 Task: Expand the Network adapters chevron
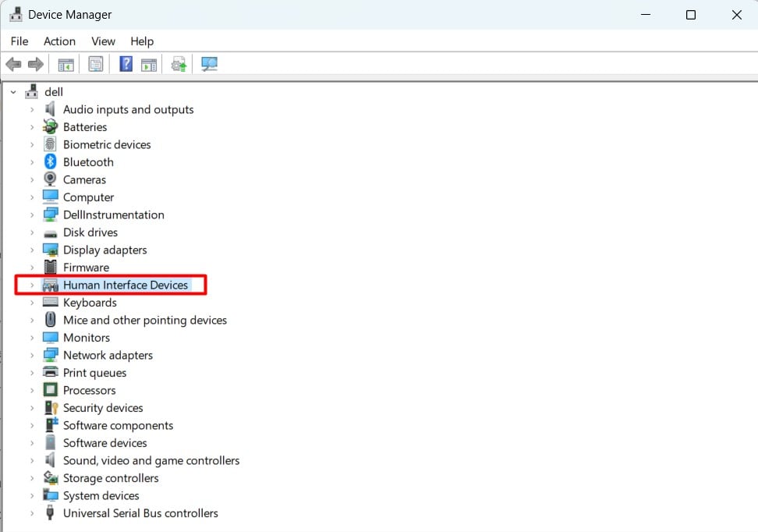[32, 356]
